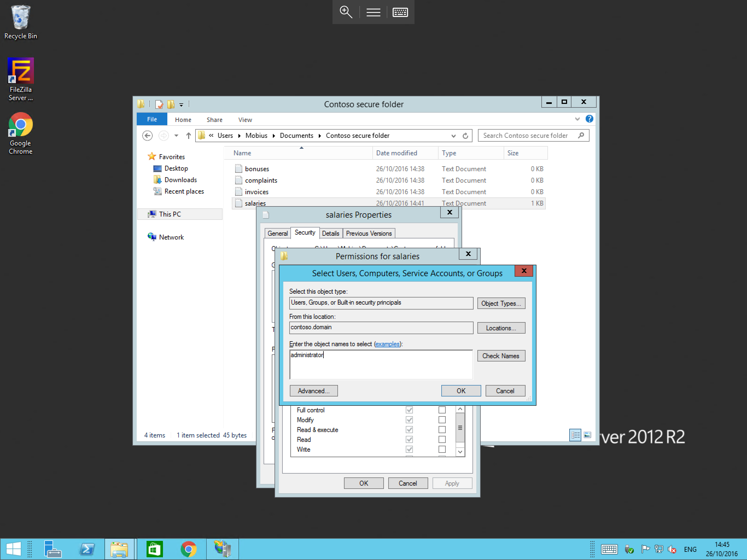Open the File ribbon tab
Image resolution: width=747 pixels, height=560 pixels.
tap(152, 119)
